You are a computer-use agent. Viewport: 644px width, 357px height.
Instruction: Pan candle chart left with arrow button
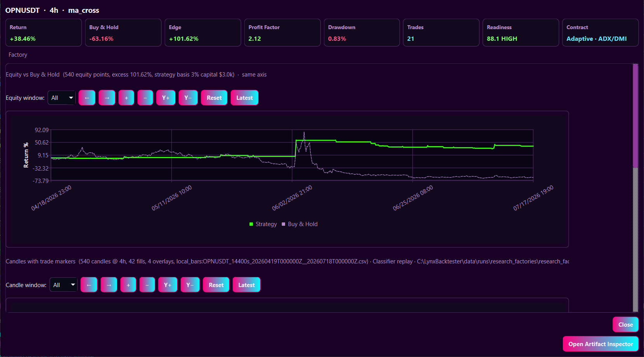pyautogui.click(x=89, y=285)
